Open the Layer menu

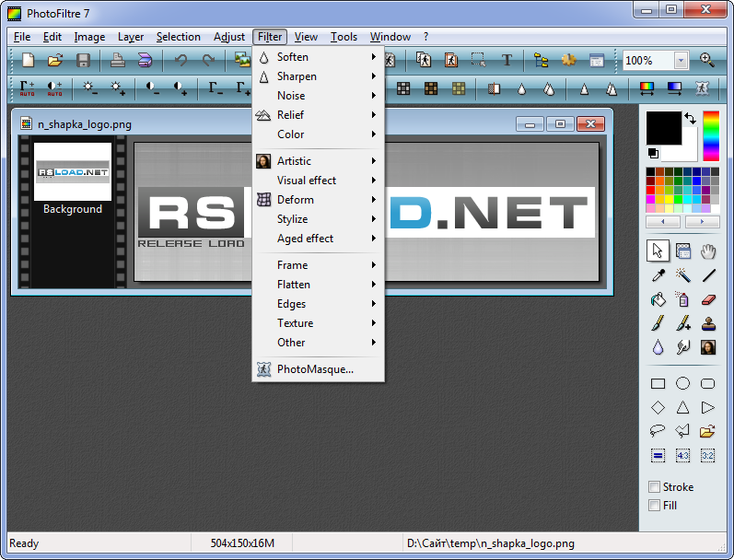pos(131,37)
